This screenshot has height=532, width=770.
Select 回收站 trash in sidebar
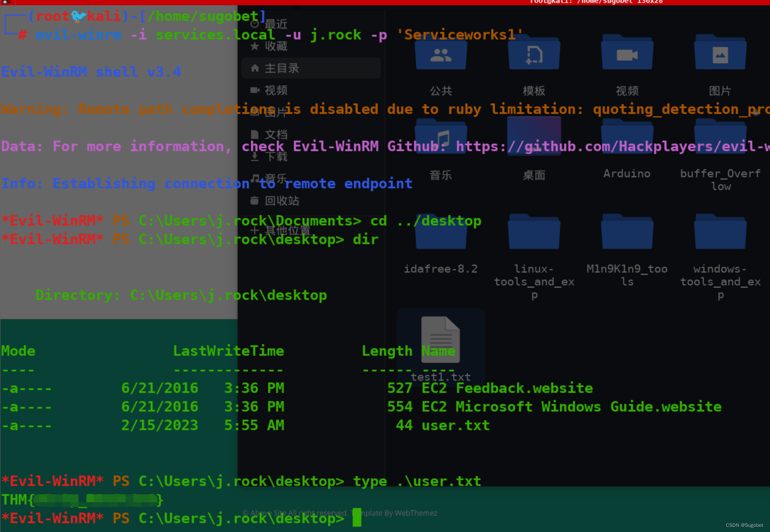pyautogui.click(x=311, y=201)
